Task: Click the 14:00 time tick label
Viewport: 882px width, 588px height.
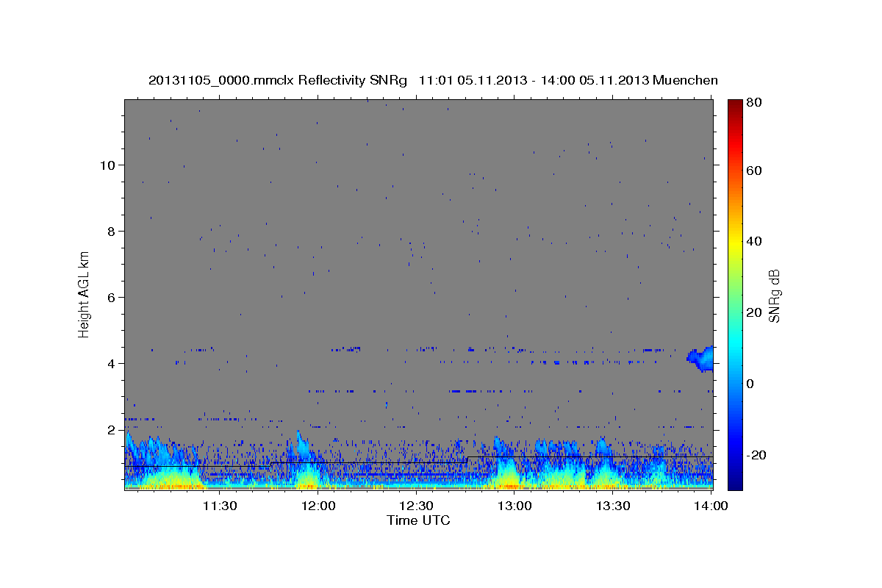Action: 711,506
